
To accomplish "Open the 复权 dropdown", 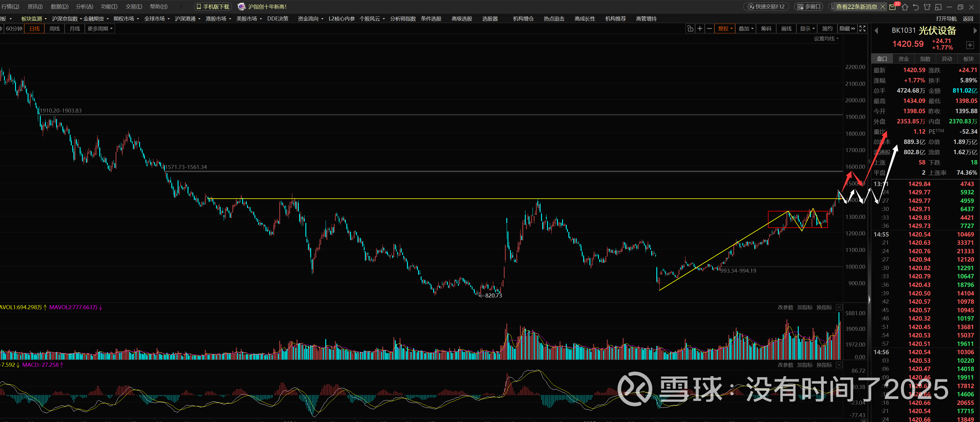I will 725,28.
